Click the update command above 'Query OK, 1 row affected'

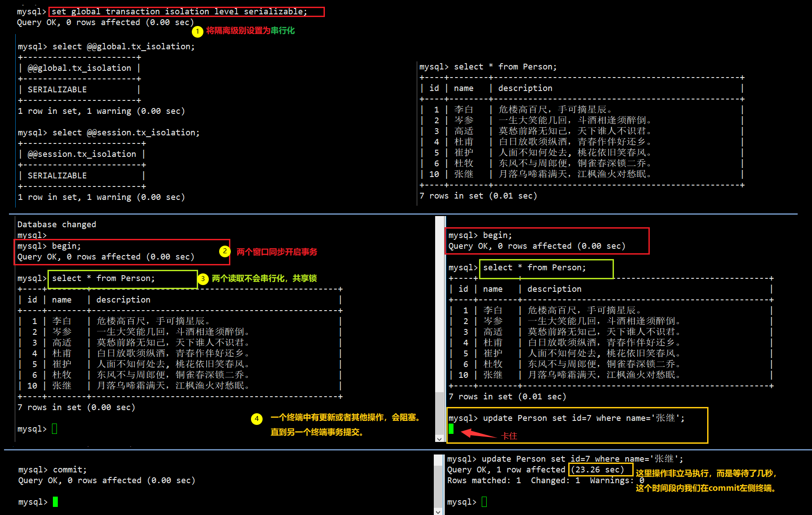pyautogui.click(x=583, y=459)
